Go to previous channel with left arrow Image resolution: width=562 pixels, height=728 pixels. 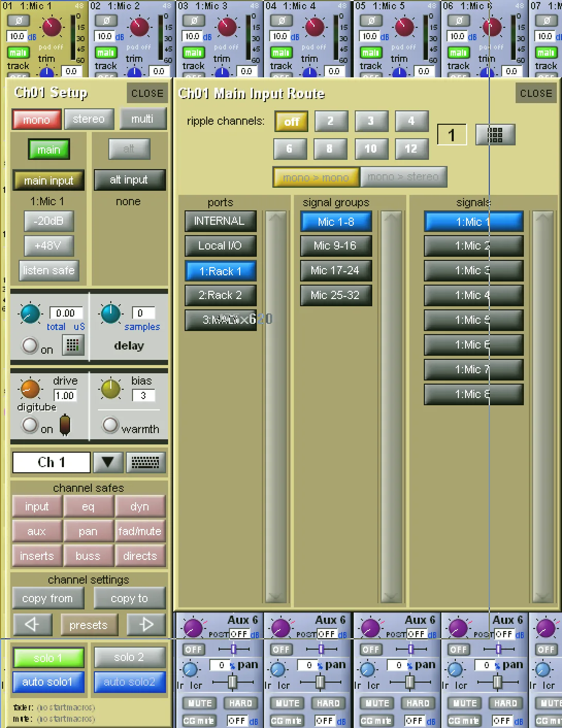[32, 624]
